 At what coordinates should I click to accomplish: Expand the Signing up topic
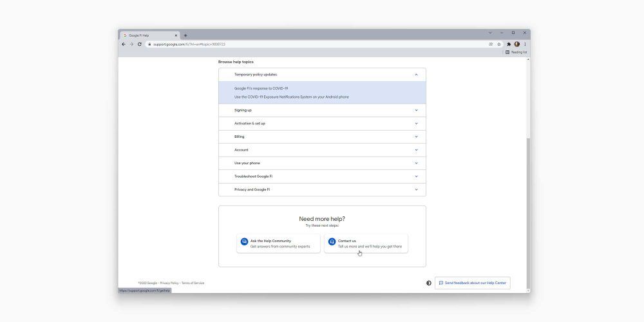(x=322, y=110)
